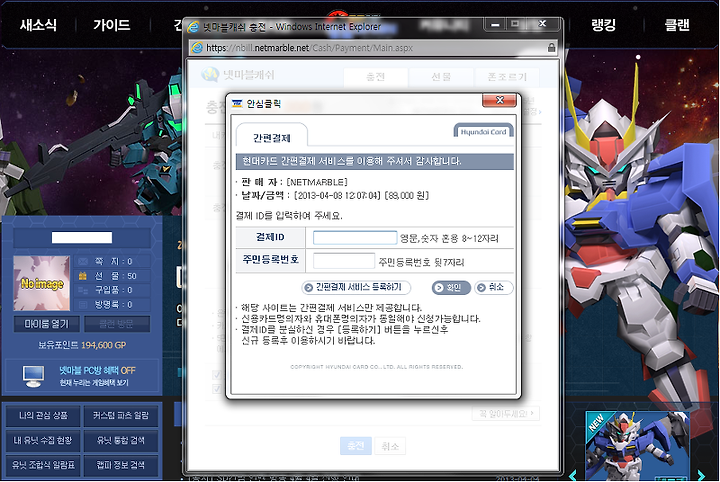The width and height of the screenshot is (720, 482).
Task: Click the IE page icon in address bar
Action: point(197,48)
